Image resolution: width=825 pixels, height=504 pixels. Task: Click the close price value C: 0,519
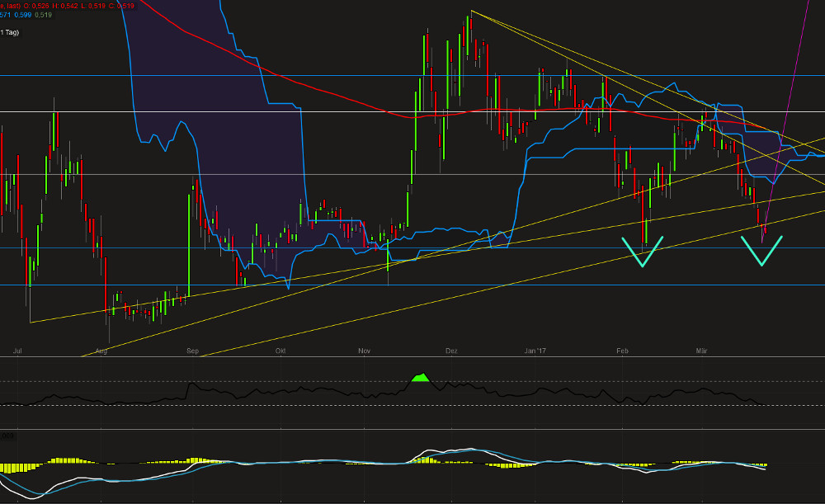(121, 6)
